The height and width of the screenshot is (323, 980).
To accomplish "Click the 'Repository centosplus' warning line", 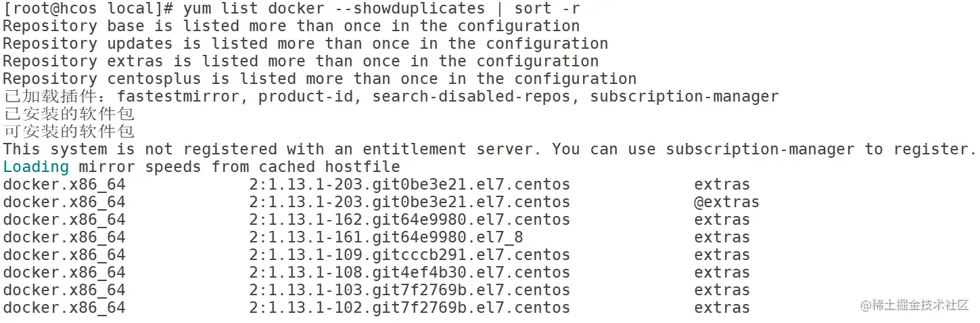I will pos(319,79).
